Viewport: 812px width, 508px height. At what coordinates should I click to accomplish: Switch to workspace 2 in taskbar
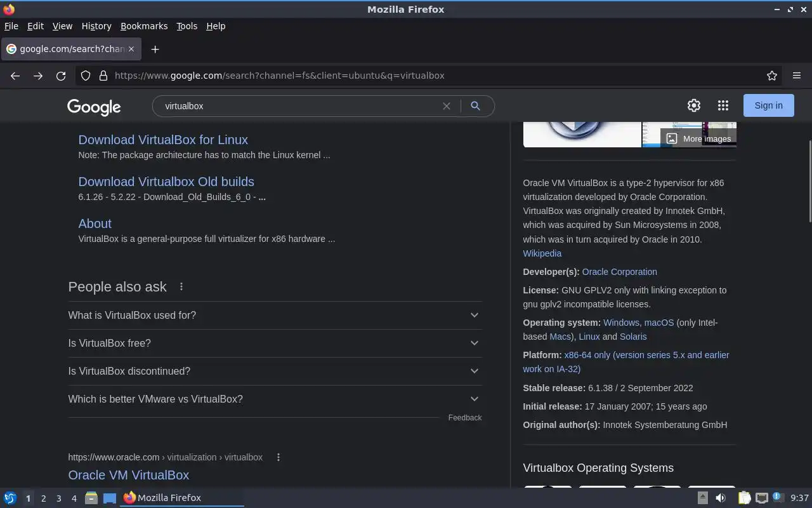[43, 498]
